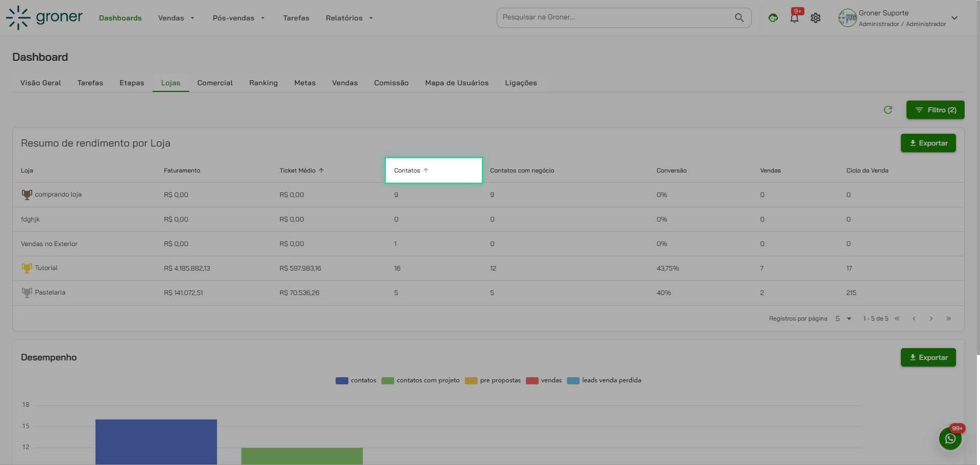
Task: Export Desempenho chart
Action: pos(928,357)
